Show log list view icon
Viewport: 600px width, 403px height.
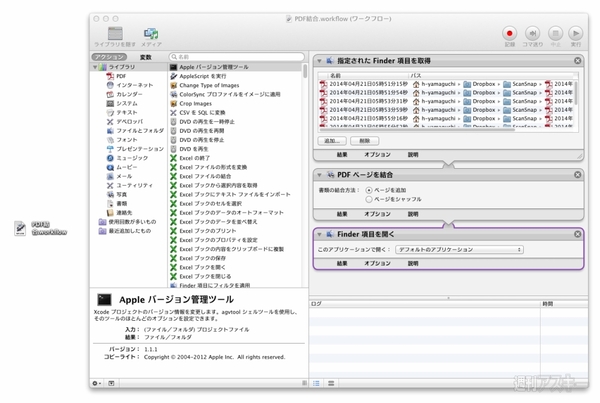[x=316, y=383]
